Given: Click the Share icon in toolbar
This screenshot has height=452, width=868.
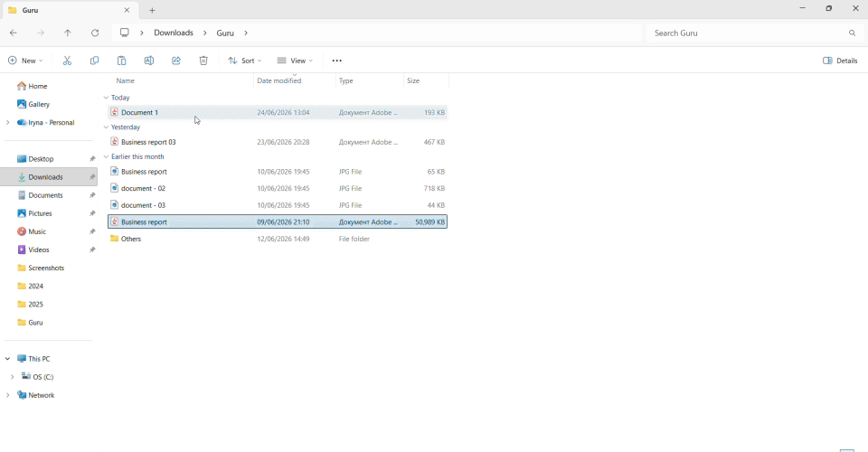Looking at the screenshot, I should pyautogui.click(x=176, y=61).
